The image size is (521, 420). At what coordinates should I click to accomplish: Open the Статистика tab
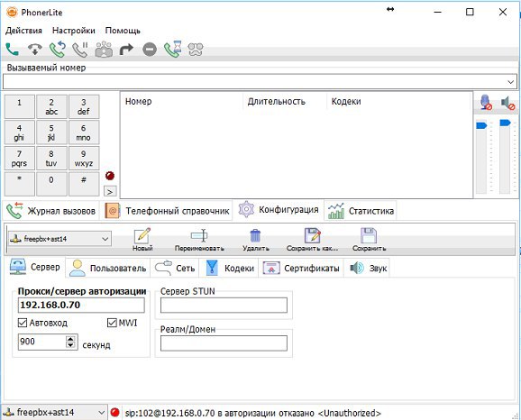361,211
